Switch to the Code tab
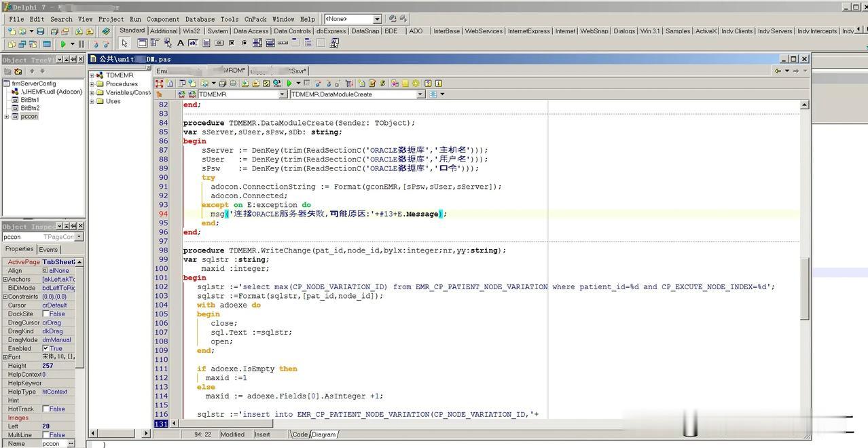 tap(300, 434)
